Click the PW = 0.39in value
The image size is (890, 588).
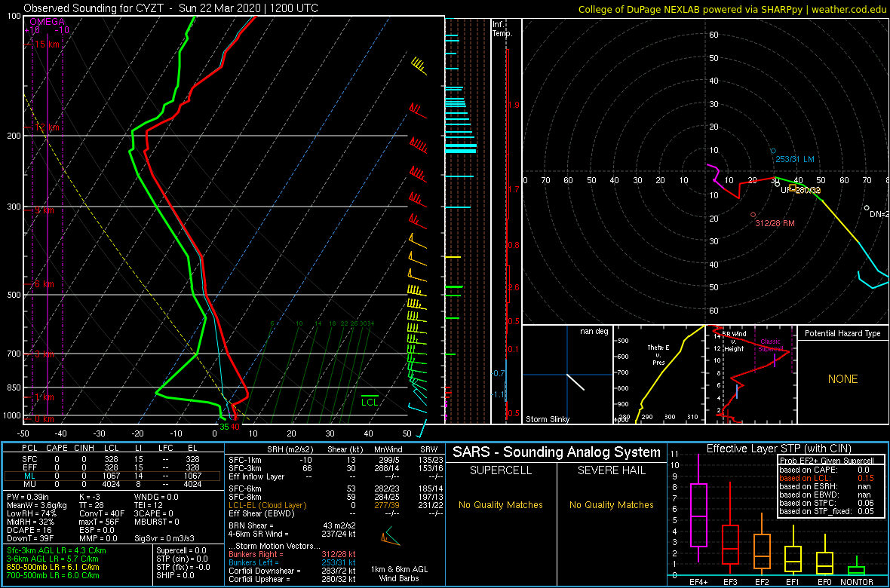click(x=32, y=498)
